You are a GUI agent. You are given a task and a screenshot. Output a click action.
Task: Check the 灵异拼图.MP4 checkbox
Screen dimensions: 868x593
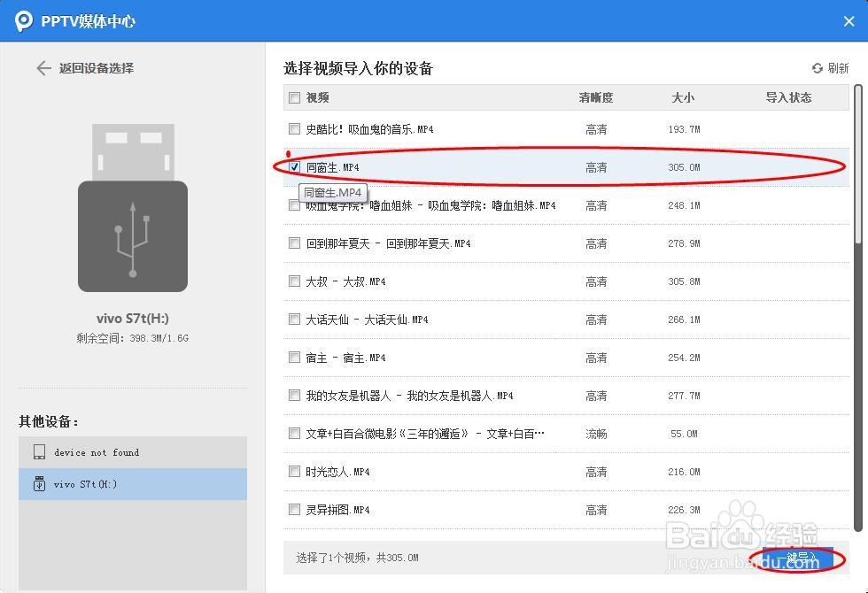[294, 509]
